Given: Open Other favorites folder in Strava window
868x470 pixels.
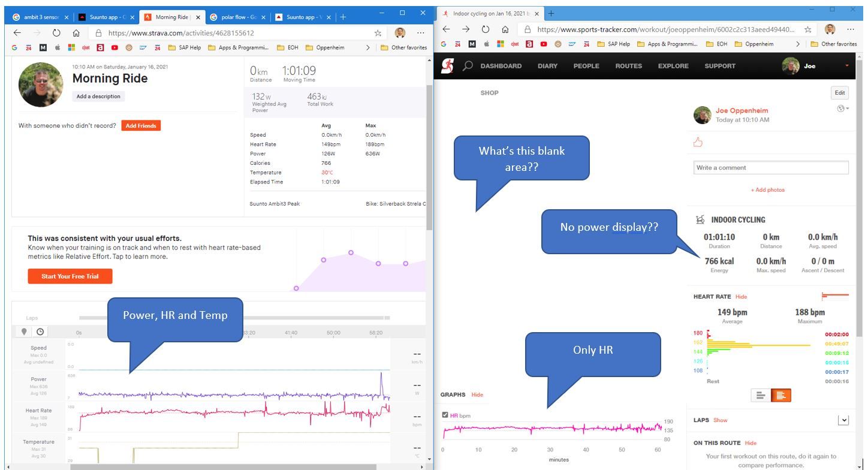Looking at the screenshot, I should [x=403, y=47].
